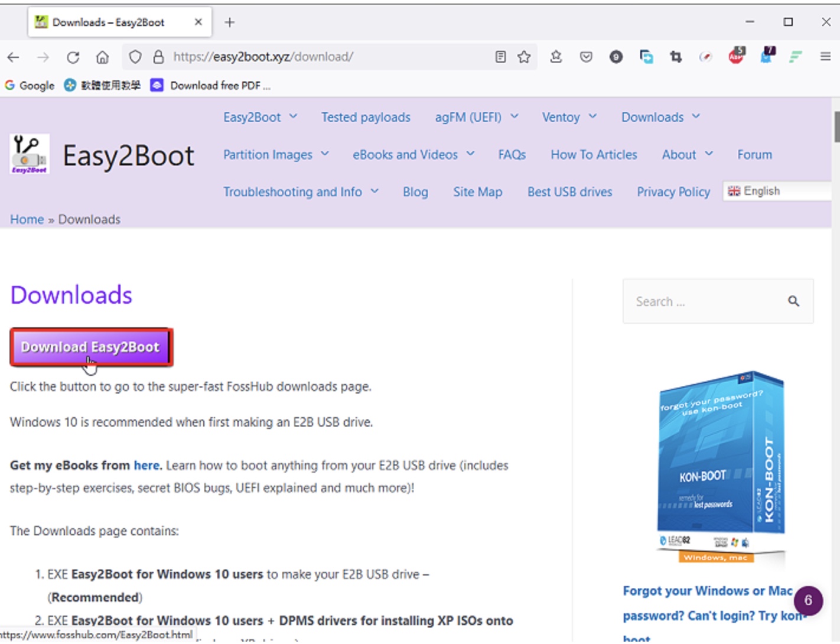Click into the Search input field

point(706,301)
